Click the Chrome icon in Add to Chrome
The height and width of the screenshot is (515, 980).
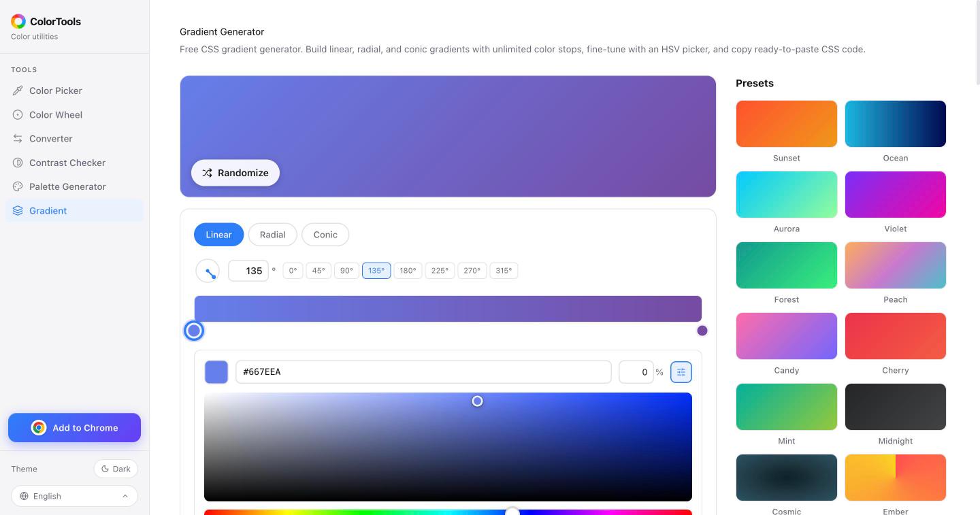39,428
